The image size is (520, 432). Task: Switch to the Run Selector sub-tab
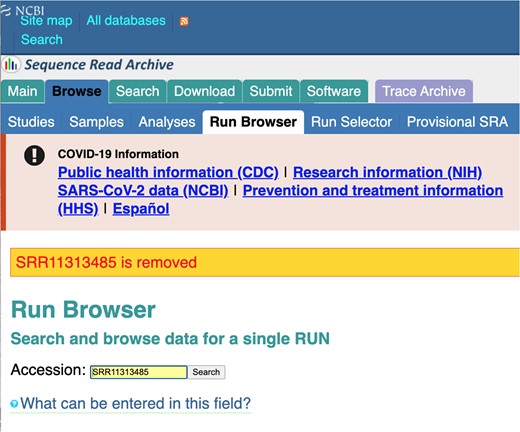tap(352, 122)
